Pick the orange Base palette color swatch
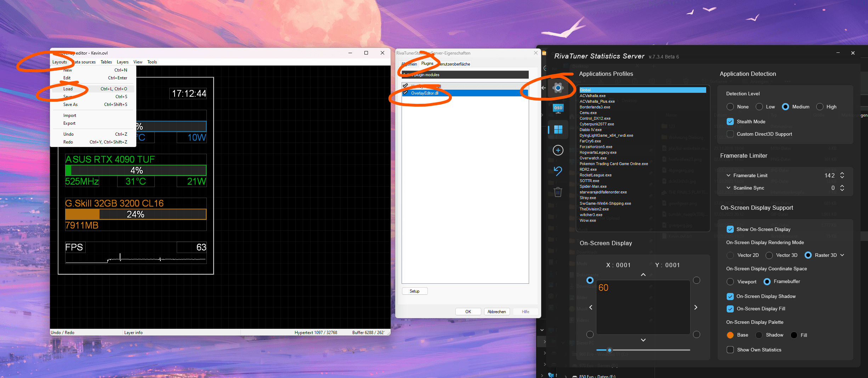The height and width of the screenshot is (378, 868). click(x=730, y=335)
